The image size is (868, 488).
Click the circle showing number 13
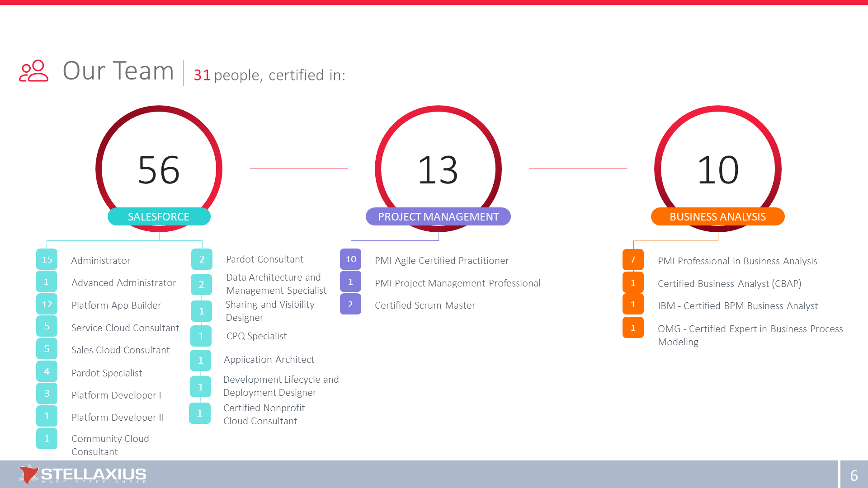click(438, 169)
